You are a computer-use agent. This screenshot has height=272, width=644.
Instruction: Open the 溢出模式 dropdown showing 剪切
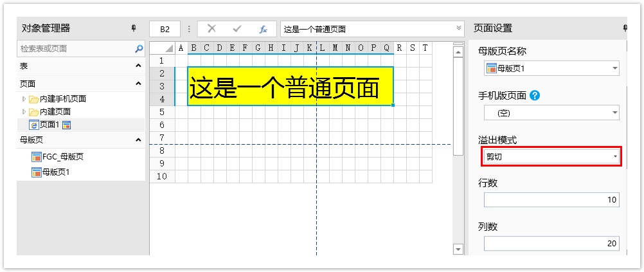pos(615,157)
